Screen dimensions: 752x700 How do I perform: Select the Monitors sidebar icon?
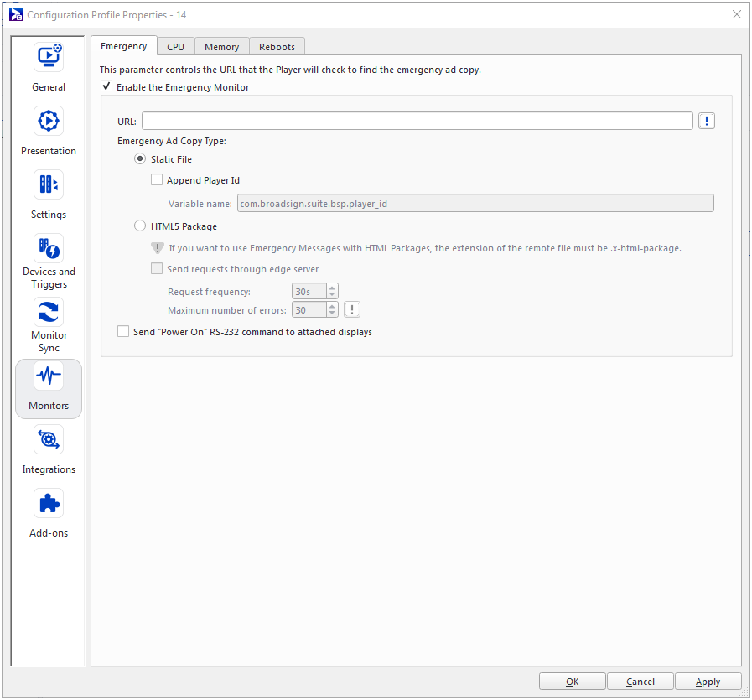pyautogui.click(x=49, y=377)
